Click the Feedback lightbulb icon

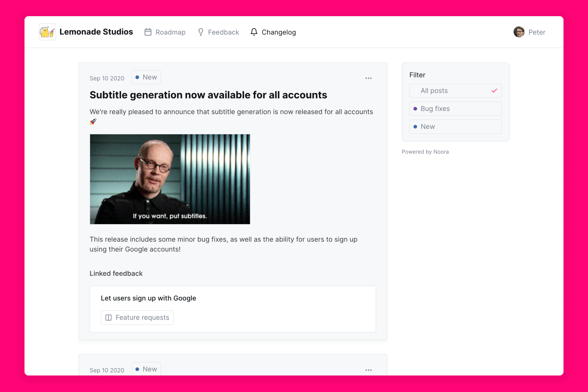[x=200, y=32]
